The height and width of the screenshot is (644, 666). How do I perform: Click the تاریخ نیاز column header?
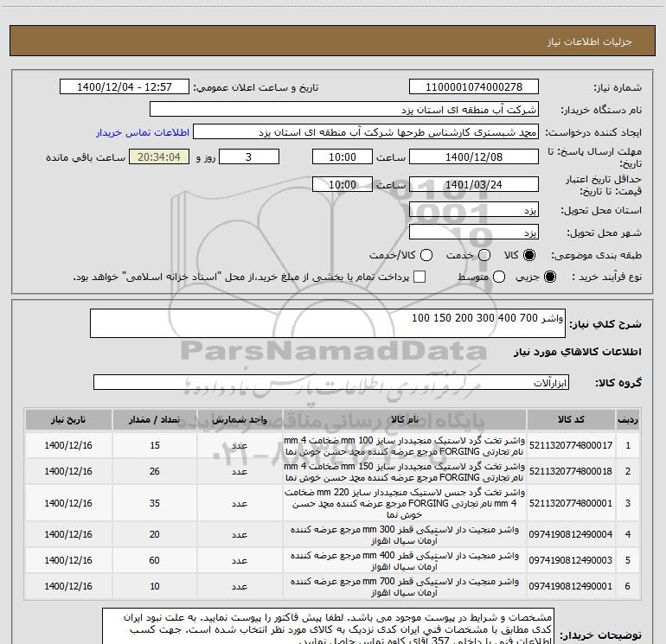click(x=68, y=420)
